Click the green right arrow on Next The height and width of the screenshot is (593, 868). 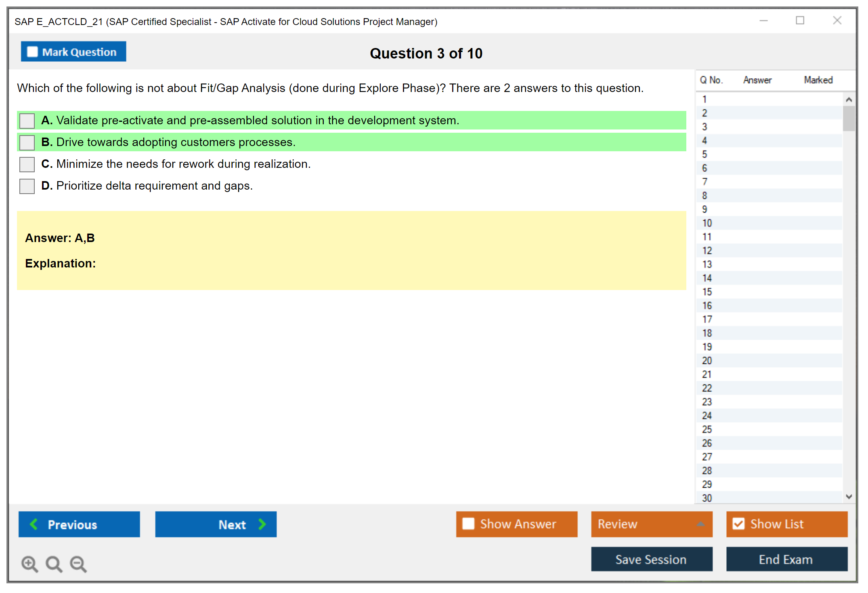pyautogui.click(x=262, y=524)
